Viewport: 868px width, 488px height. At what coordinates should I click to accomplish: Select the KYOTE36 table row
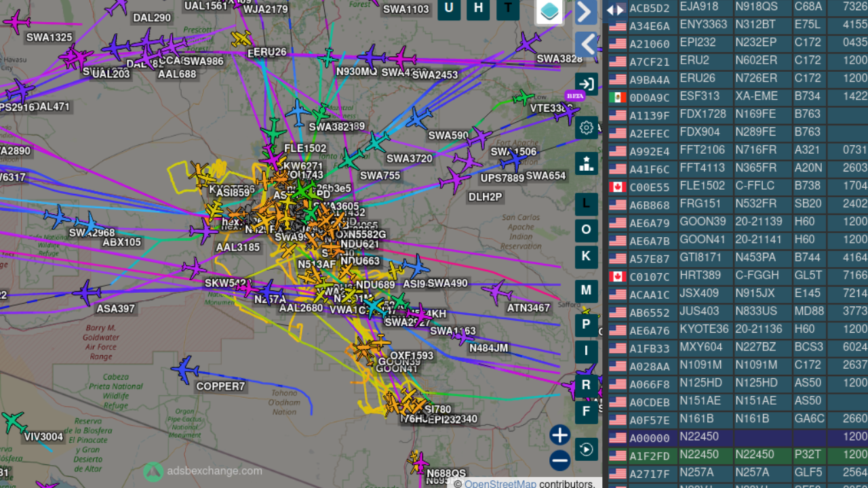(738, 330)
